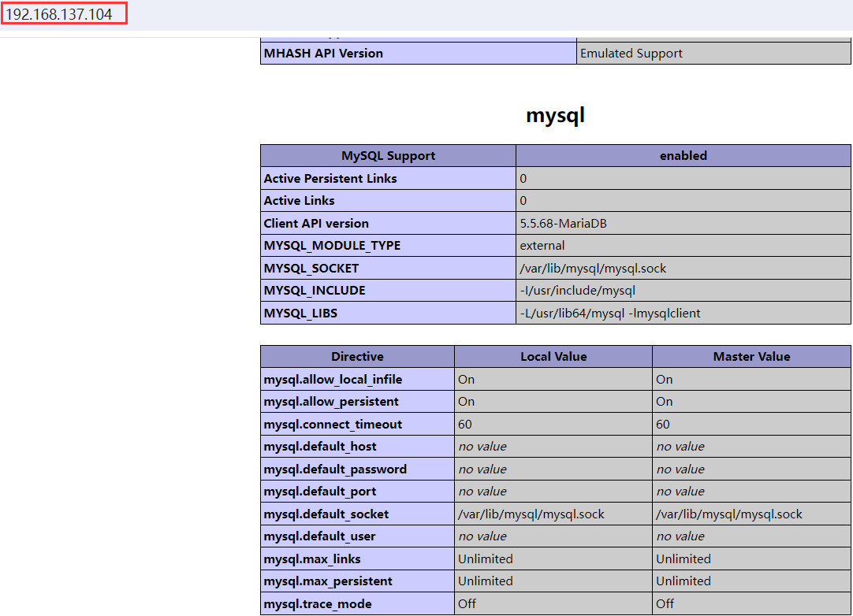The height and width of the screenshot is (616, 853).
Task: Select the 'mysql.default_user' directive
Action: coord(357,536)
